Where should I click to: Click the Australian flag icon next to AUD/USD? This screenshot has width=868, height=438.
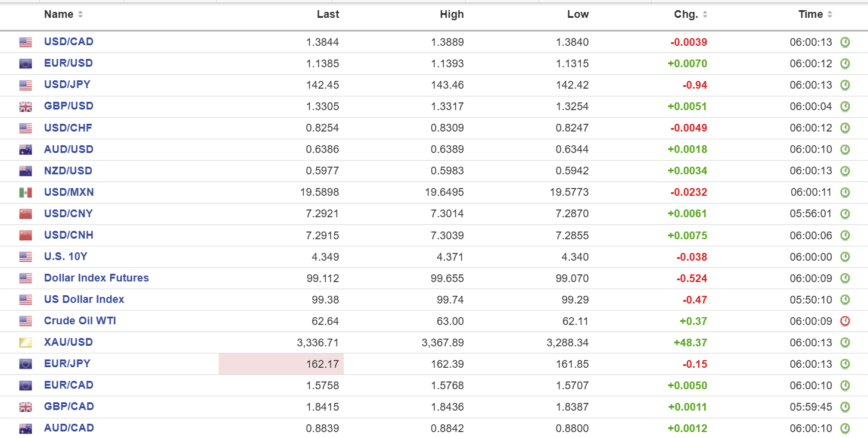click(x=26, y=150)
